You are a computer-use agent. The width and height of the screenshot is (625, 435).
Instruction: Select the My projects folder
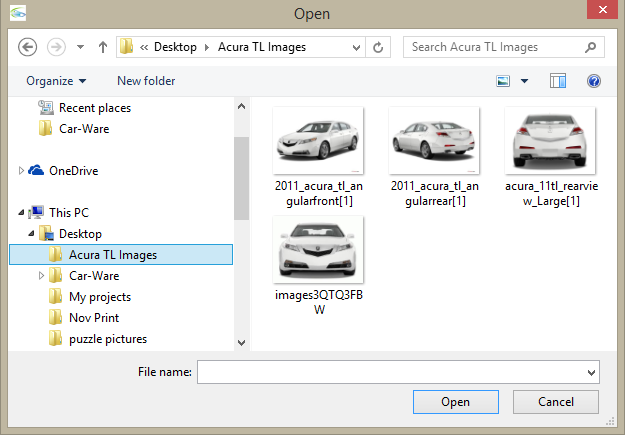[x=100, y=297]
